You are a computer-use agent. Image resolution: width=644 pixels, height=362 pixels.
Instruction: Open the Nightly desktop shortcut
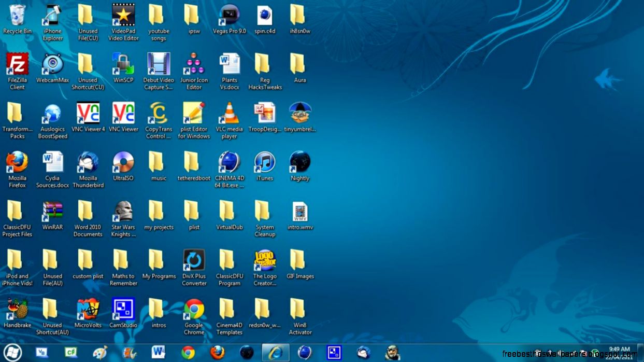[x=300, y=166]
